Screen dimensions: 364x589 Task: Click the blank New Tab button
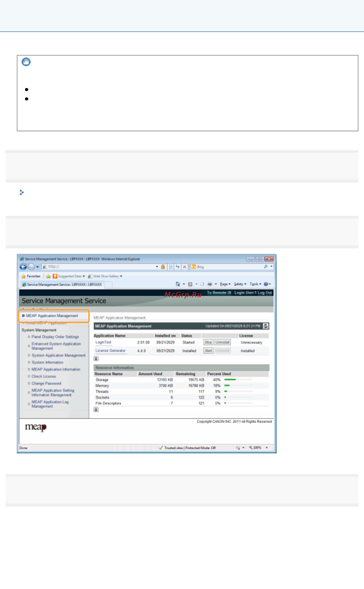108,285
